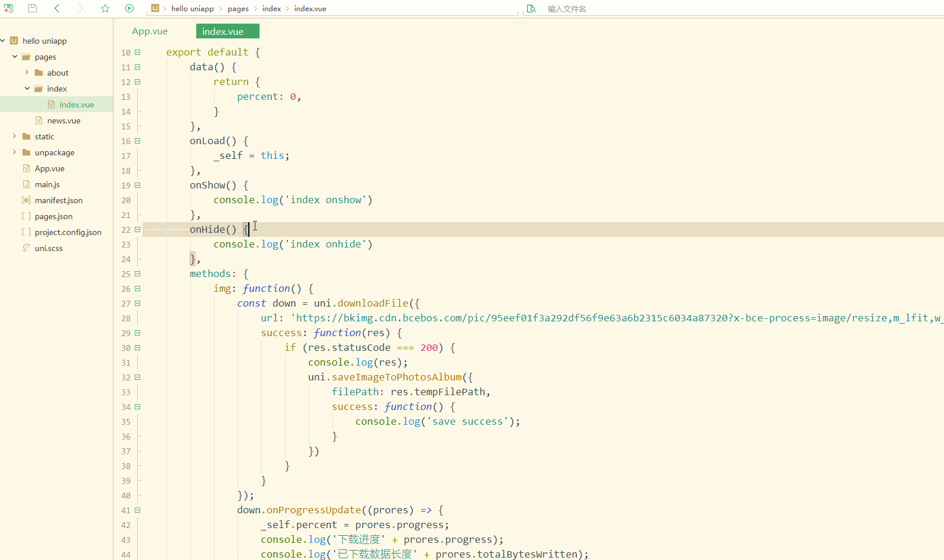Image resolution: width=944 pixels, height=560 pixels.
Task: Click line number 28 in gutter
Action: click(126, 318)
